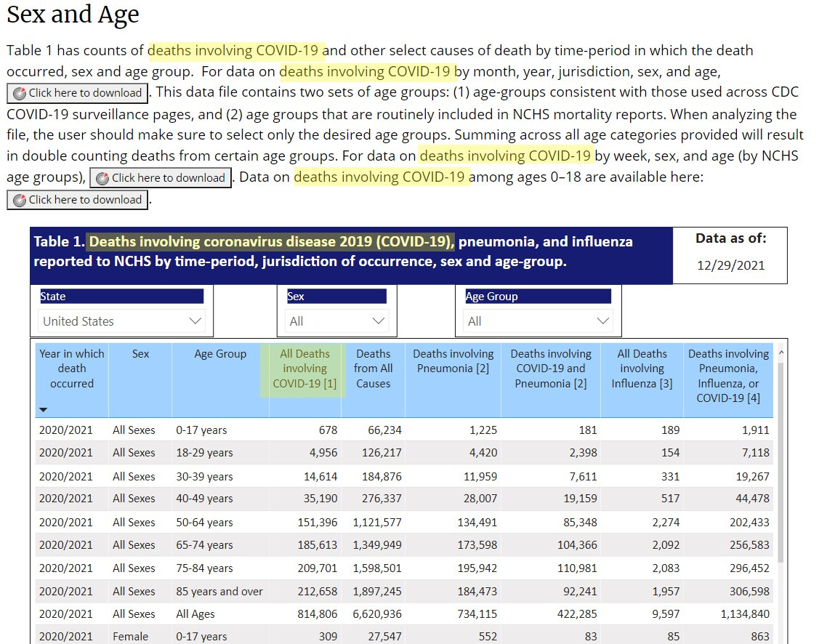Viewport: 819px width, 644px height.
Task: Click the value 256,583 in the last column
Action: [x=749, y=544]
